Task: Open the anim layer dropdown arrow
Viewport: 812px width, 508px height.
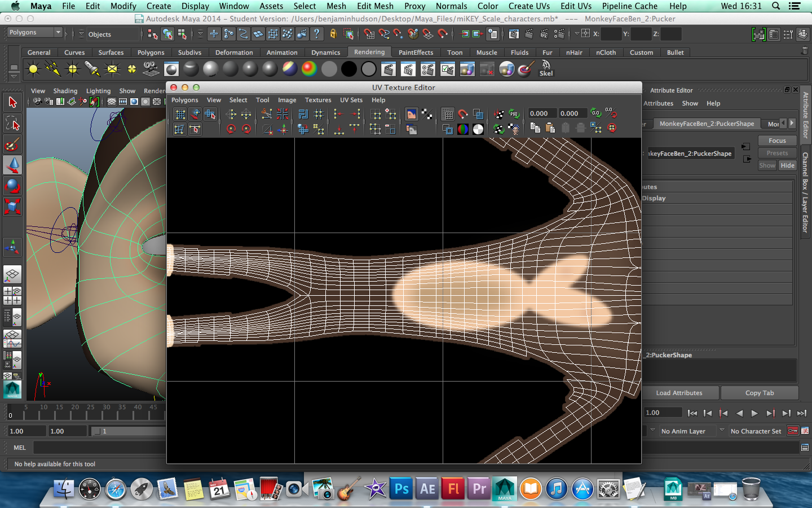Action: (x=652, y=431)
